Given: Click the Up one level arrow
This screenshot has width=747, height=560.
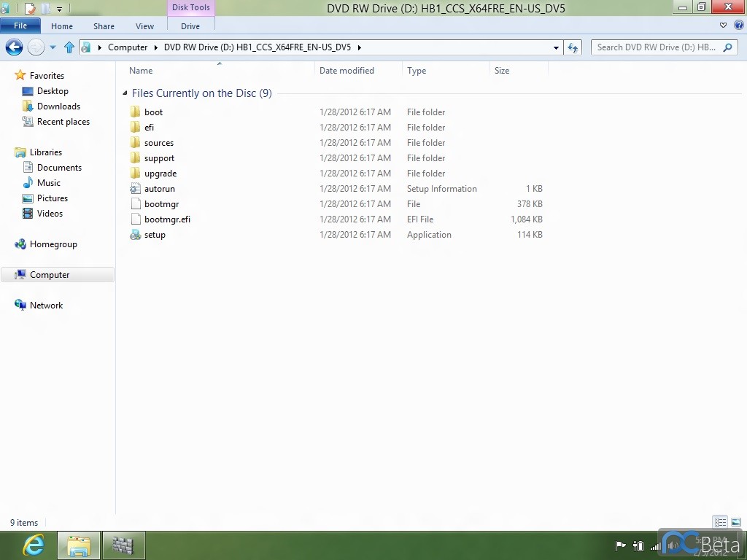Looking at the screenshot, I should coord(69,47).
